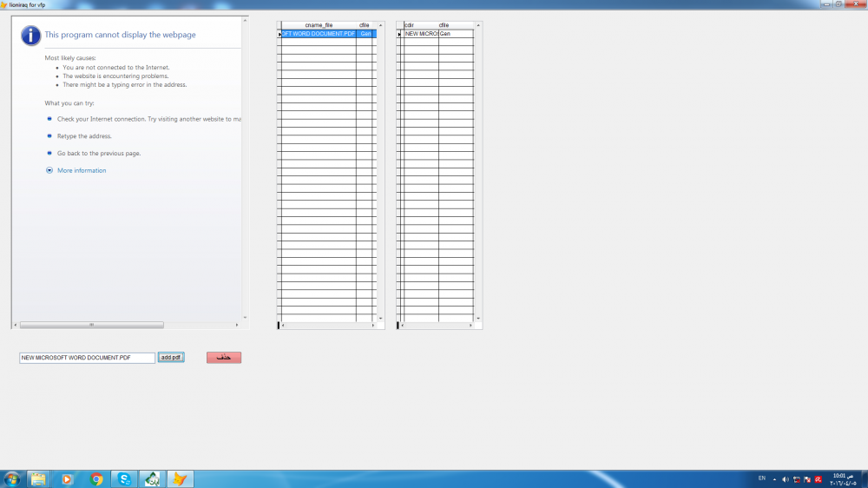This screenshot has width=868, height=488.
Task: Click the cfile header in the second grid
Action: [456, 25]
